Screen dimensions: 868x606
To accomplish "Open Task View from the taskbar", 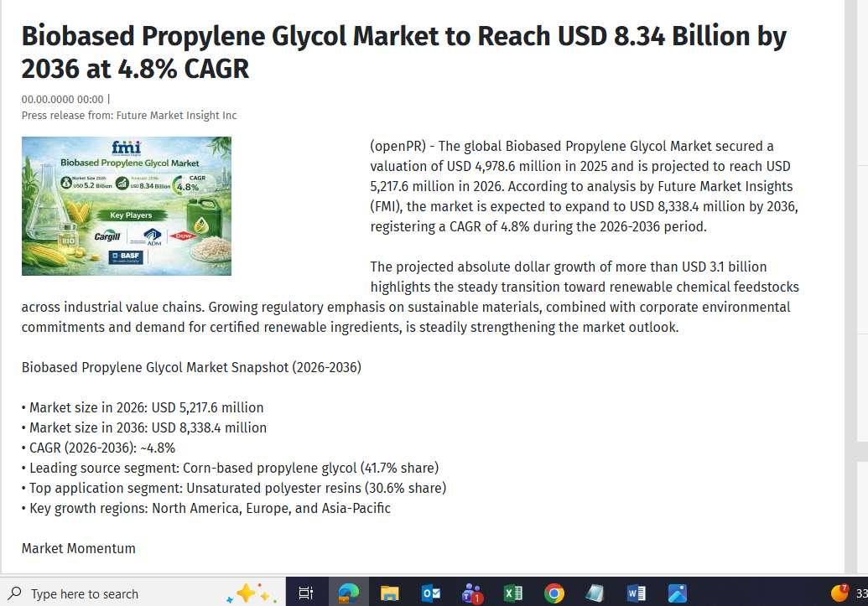I will pos(306,593).
